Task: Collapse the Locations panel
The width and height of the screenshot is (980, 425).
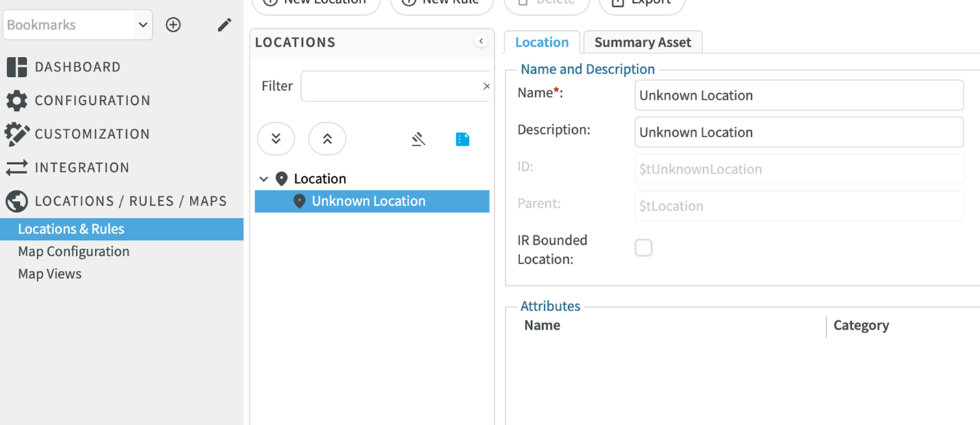Action: click(x=481, y=42)
